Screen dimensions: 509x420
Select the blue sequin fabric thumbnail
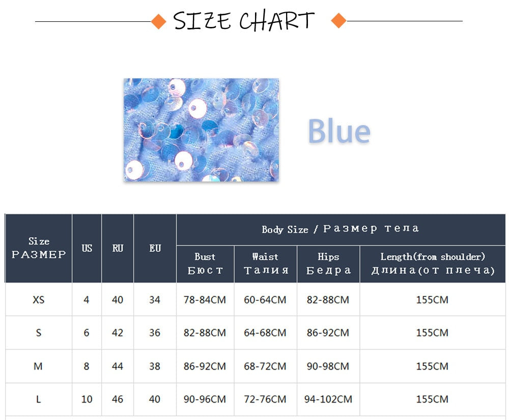click(x=201, y=130)
